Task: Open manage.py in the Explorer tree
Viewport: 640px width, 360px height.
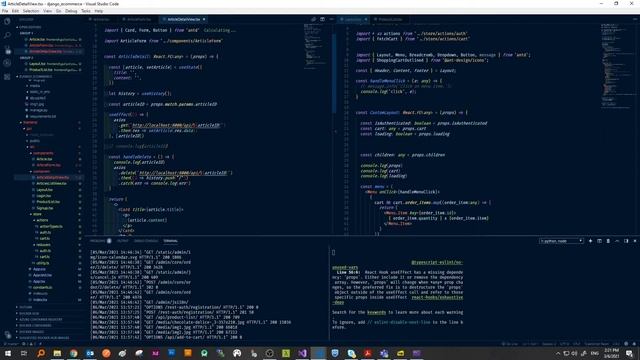Action: pyautogui.click(x=39, y=110)
